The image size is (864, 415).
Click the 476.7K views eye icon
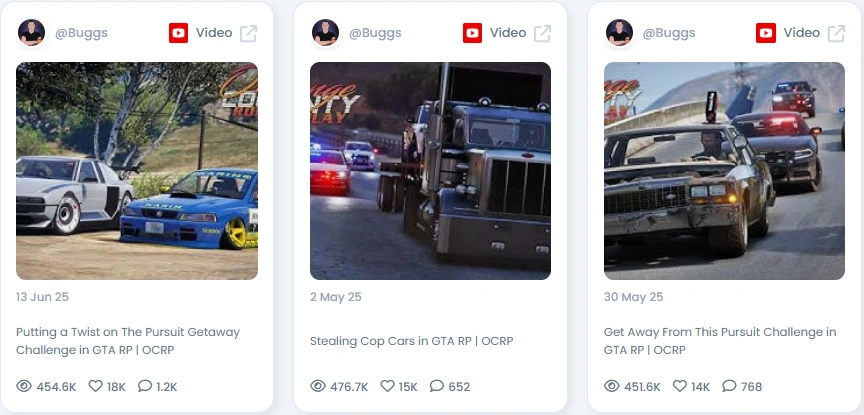[x=318, y=386]
